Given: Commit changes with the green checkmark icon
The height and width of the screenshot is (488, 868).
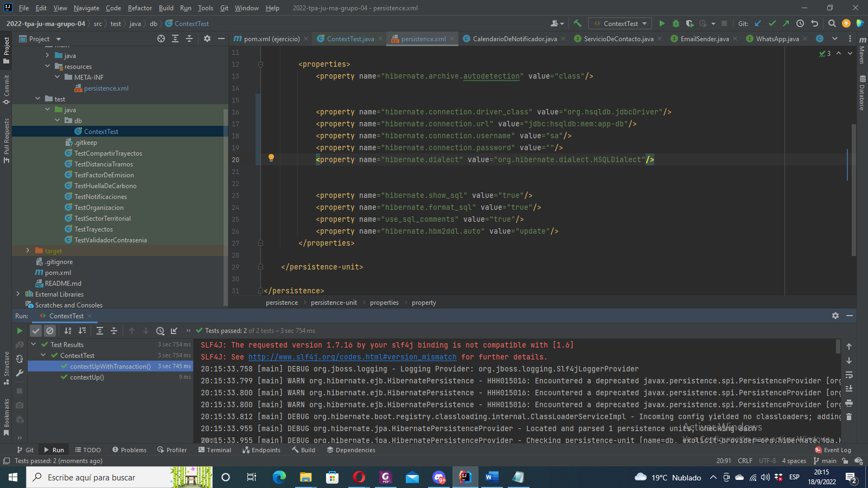Looking at the screenshot, I should click(773, 23).
